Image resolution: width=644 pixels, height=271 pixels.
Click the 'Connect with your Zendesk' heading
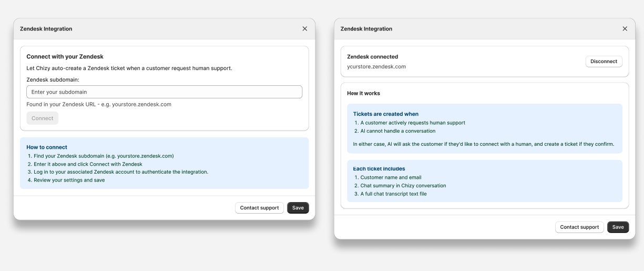click(x=65, y=57)
